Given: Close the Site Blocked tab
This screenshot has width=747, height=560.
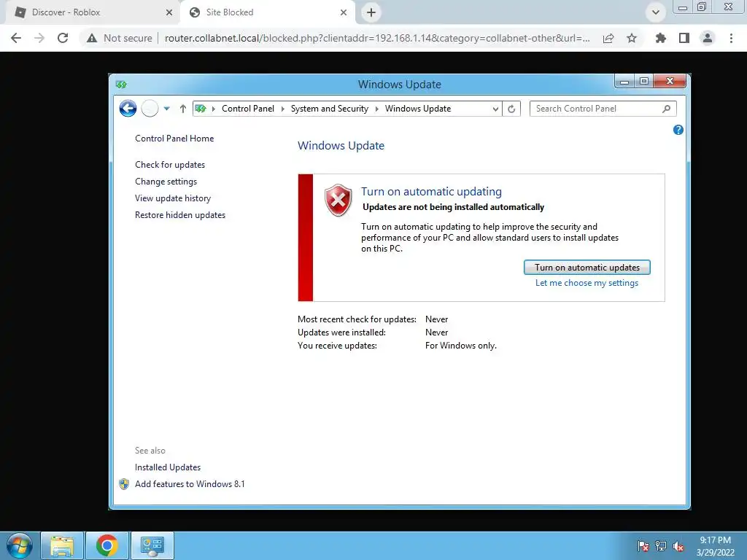Looking at the screenshot, I should click(x=344, y=12).
